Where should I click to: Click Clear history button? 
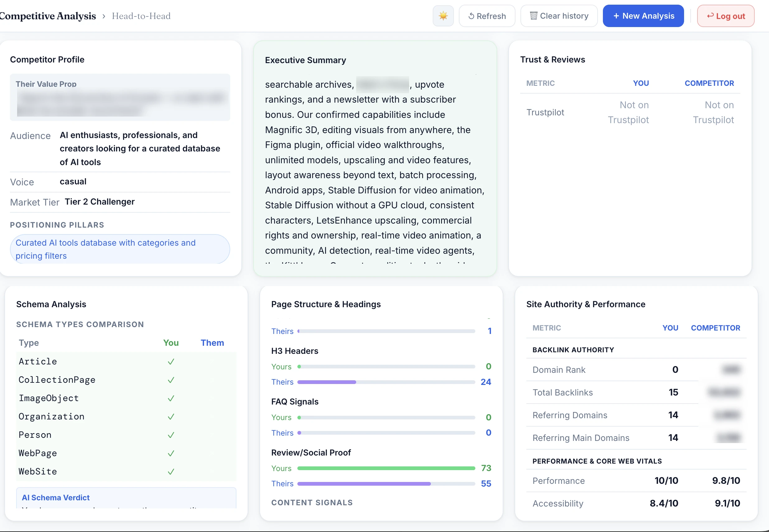pyautogui.click(x=559, y=16)
